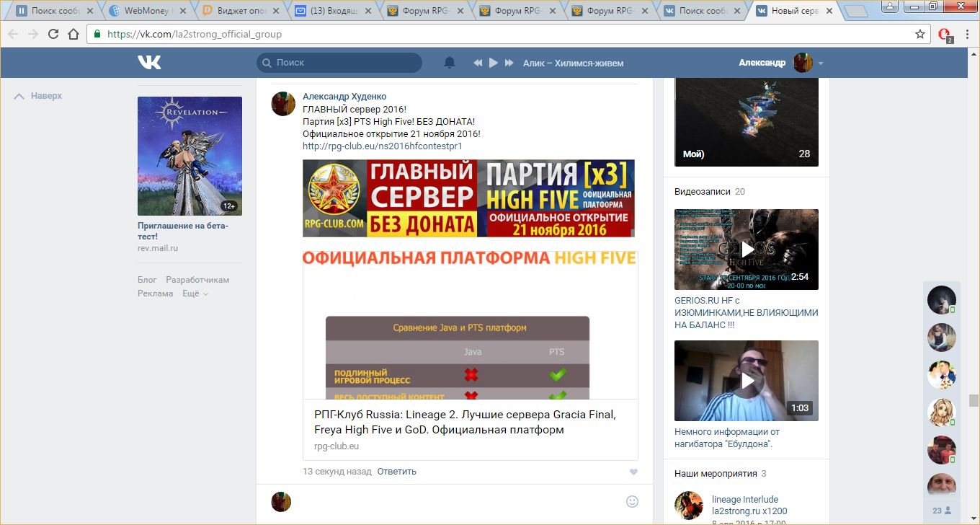
Task: Open the emoji smiley picker
Action: click(x=632, y=501)
